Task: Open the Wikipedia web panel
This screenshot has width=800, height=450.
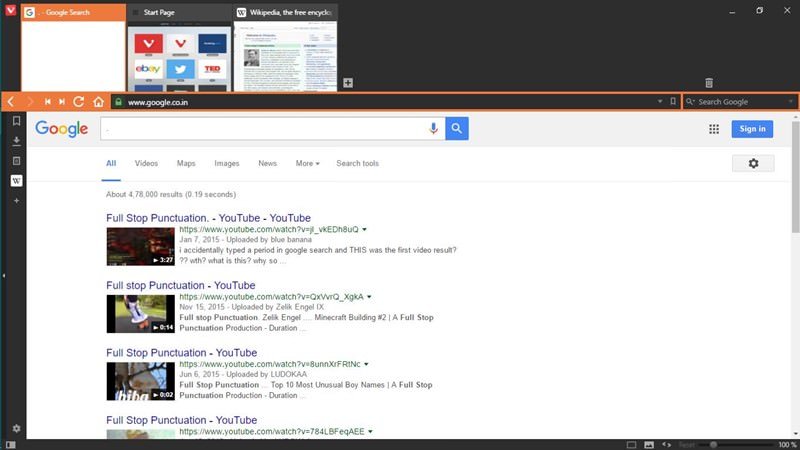Action: (16, 181)
